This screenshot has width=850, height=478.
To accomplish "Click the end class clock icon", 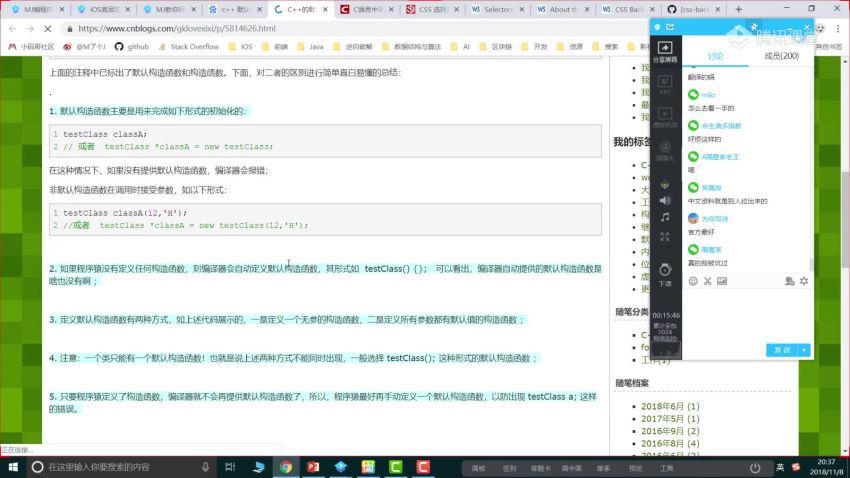I will tap(664, 269).
